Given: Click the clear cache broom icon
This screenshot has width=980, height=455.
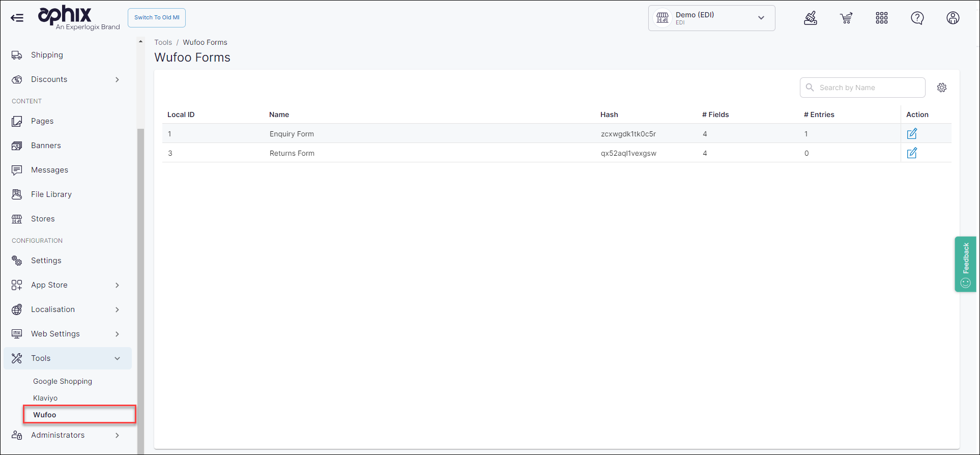Looking at the screenshot, I should point(811,18).
